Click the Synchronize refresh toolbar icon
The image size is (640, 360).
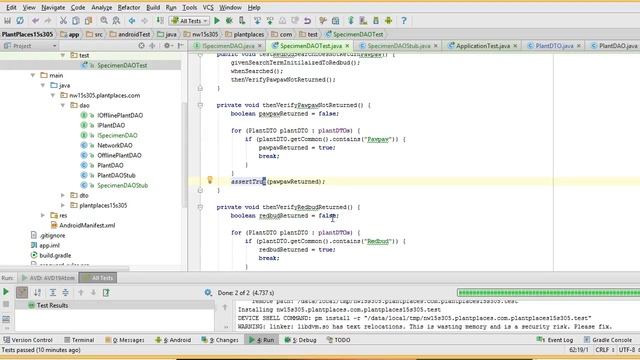[20, 20]
